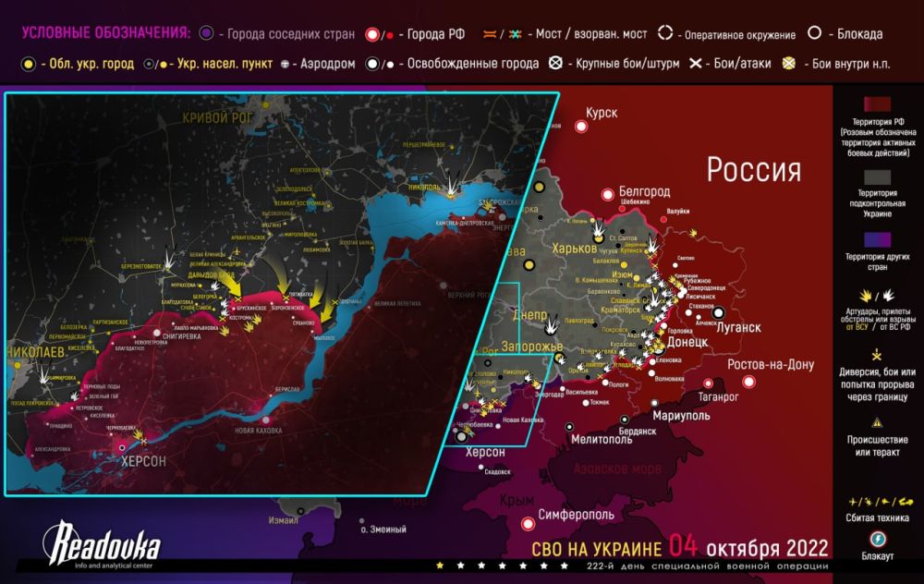
Task: Click the Происшествие или теракт warning triangle
Action: (x=876, y=421)
